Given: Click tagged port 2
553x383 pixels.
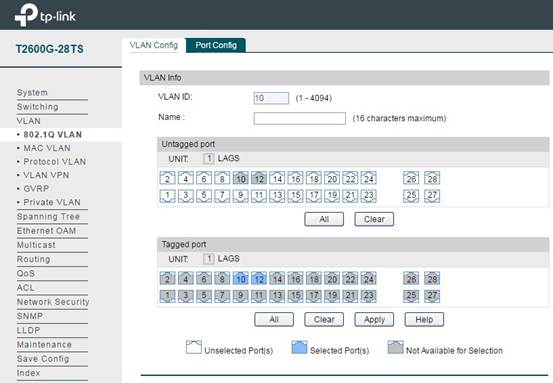Looking at the screenshot, I should 167,278.
